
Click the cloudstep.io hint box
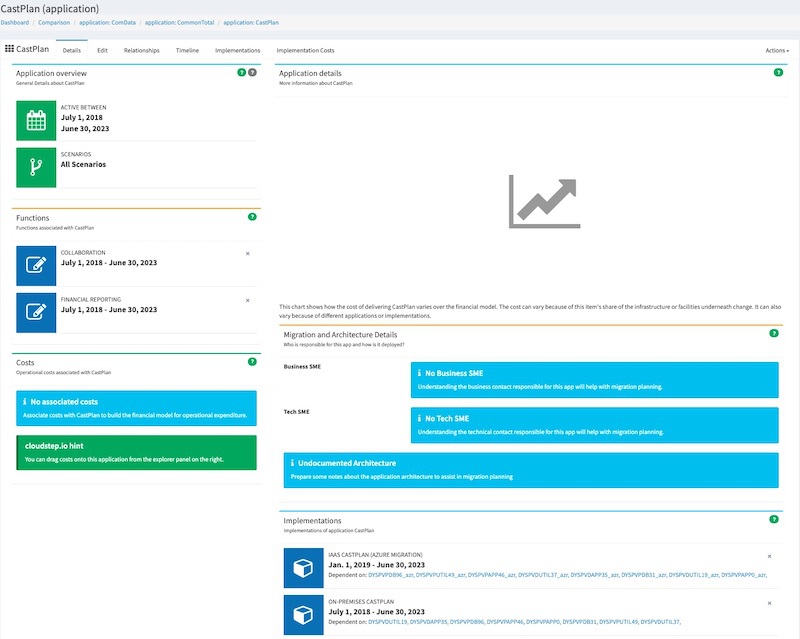[x=136, y=453]
